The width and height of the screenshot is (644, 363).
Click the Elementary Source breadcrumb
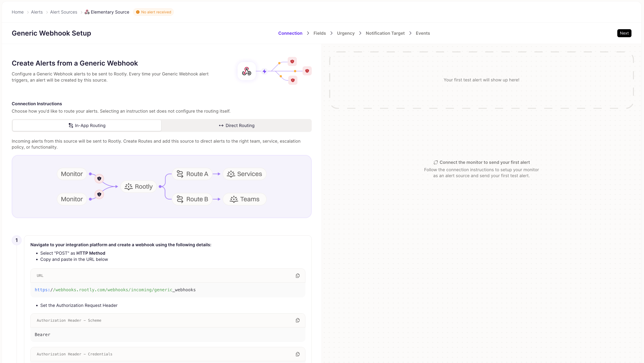(x=110, y=12)
